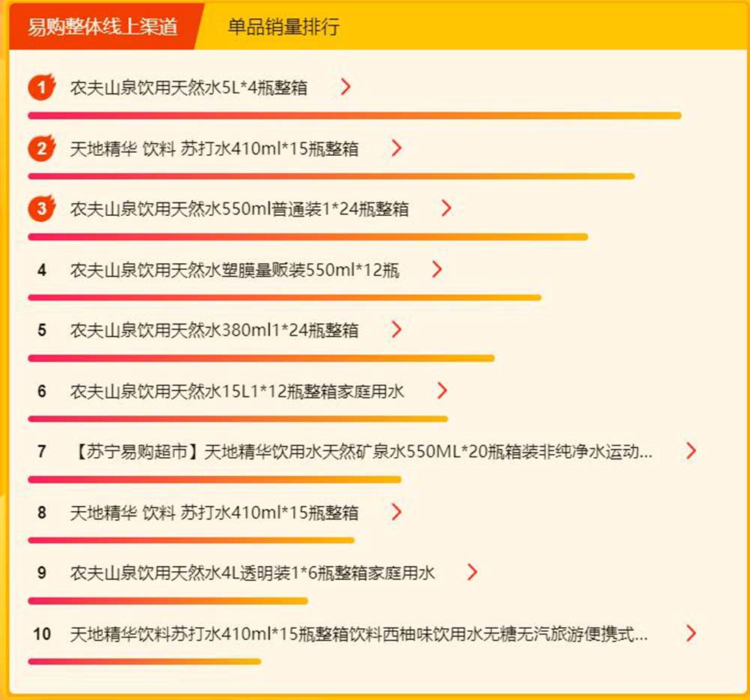Open product link 农夫山泉饮用天然水4L透明装1*6瓶
The image size is (750, 700).
point(252,573)
